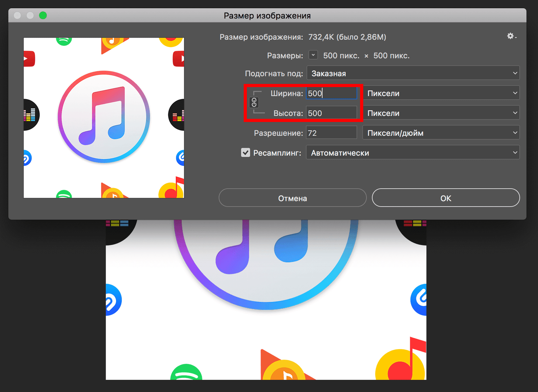The image size is (538, 392).
Task: Click the preview thumbnail in the dialog
Action: [x=104, y=118]
